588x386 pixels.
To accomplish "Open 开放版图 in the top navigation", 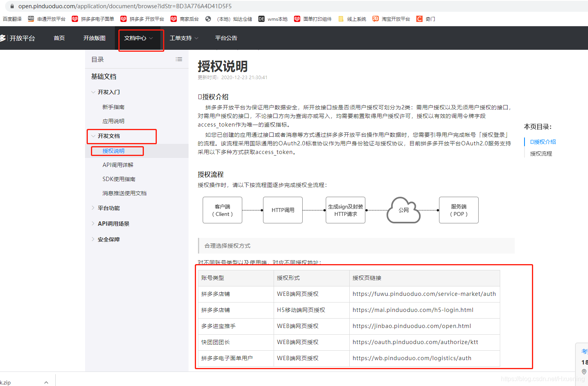I will pos(94,38).
